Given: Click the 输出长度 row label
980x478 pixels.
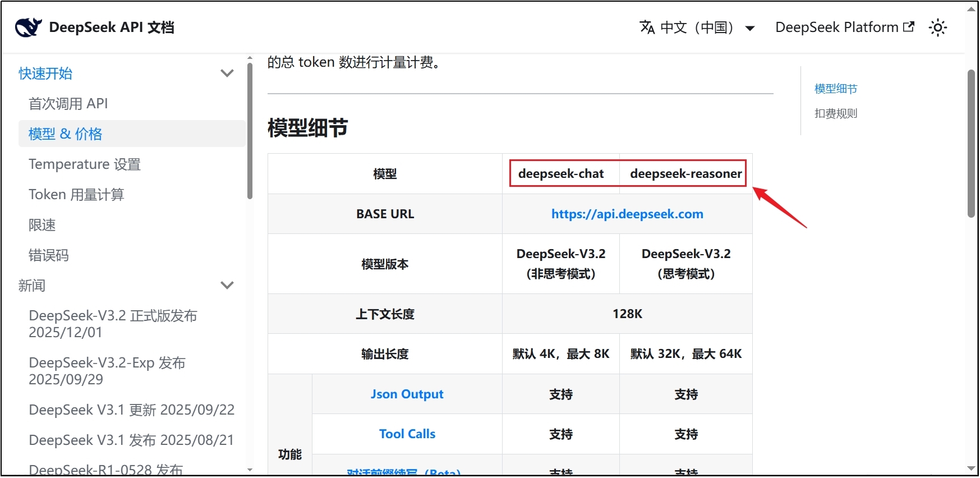Looking at the screenshot, I should click(385, 353).
